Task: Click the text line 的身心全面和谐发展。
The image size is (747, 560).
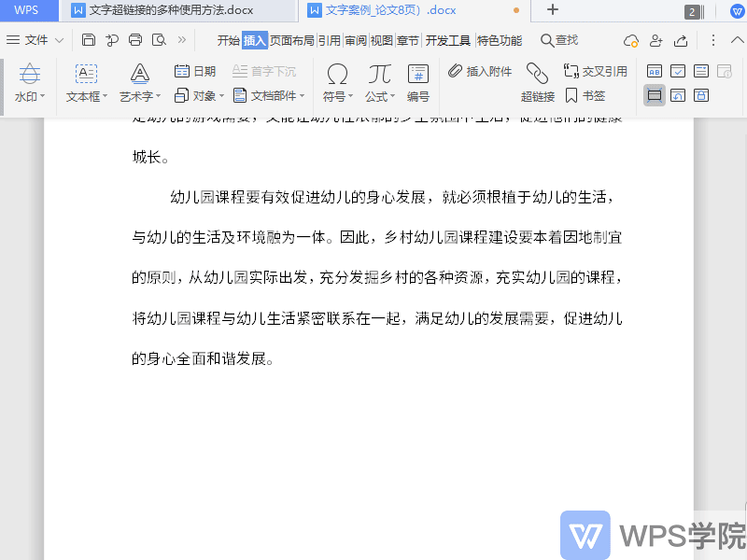Action: [x=203, y=358]
